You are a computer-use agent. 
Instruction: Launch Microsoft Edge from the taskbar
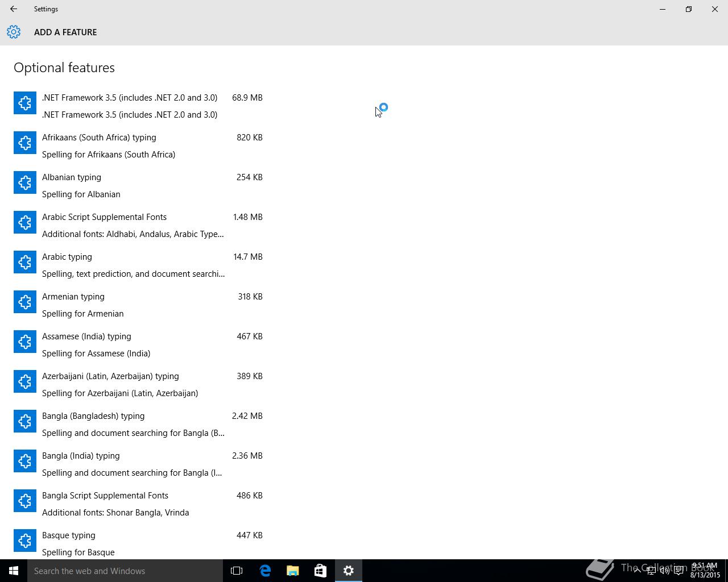pyautogui.click(x=265, y=571)
